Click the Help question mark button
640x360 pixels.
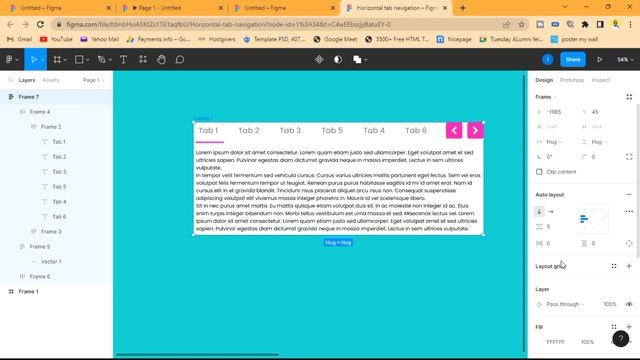coord(621,338)
